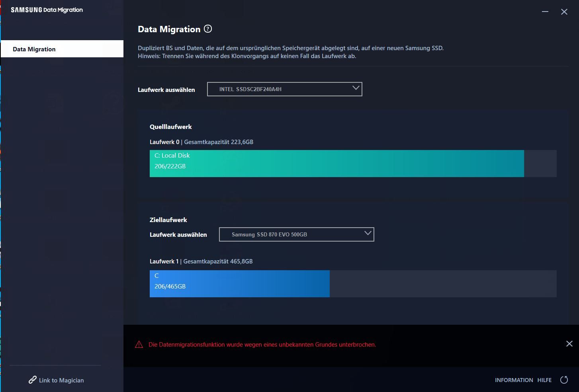Click the chain icon beside Link to Magician

[33, 380]
